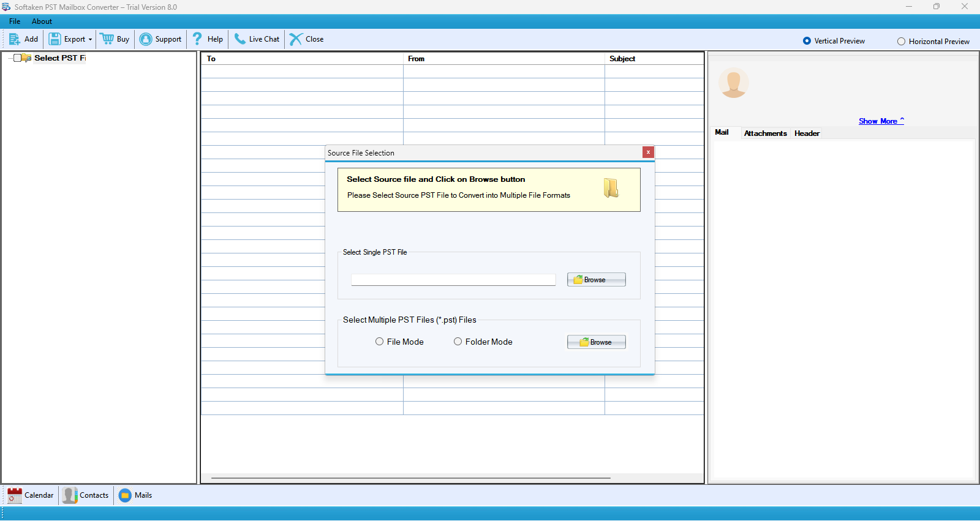Click the Contacts icon at bottom
The width and height of the screenshot is (980, 521).
[70, 495]
